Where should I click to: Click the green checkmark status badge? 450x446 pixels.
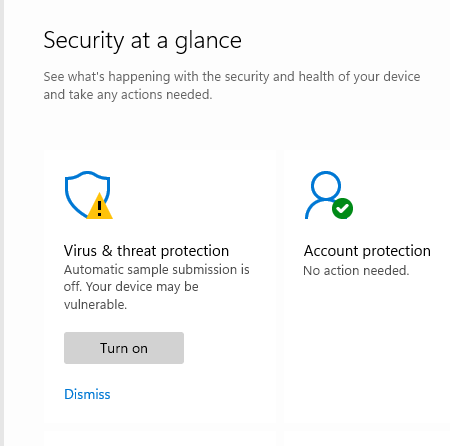pyautogui.click(x=342, y=209)
